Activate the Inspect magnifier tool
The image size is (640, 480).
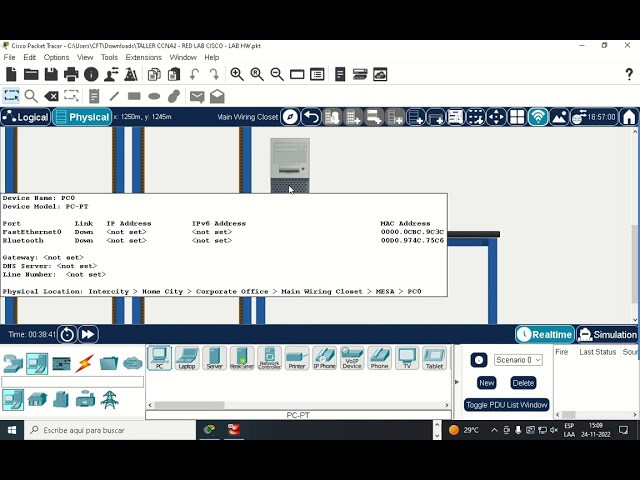[31, 96]
